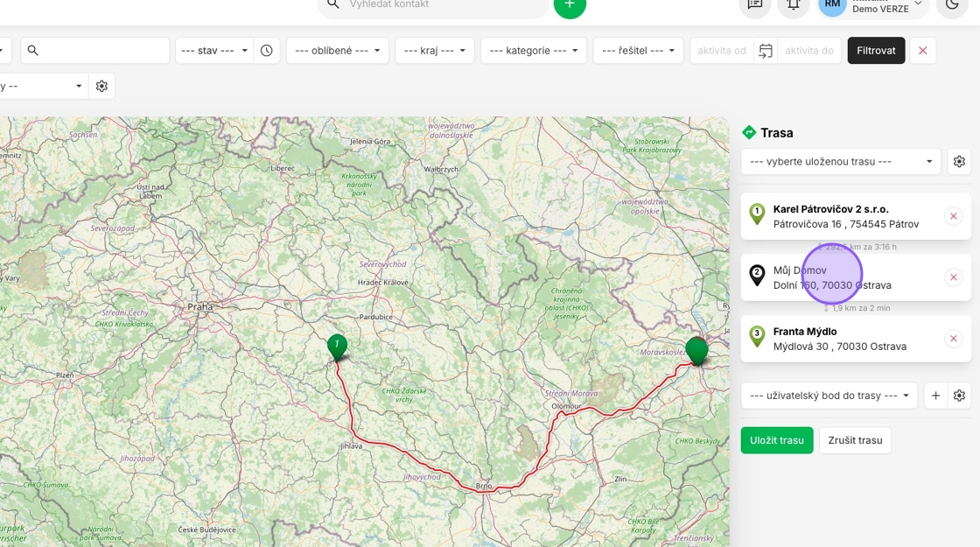Open the vyberte uloženou trasu dropdown
This screenshot has height=547, width=980.
click(x=841, y=161)
